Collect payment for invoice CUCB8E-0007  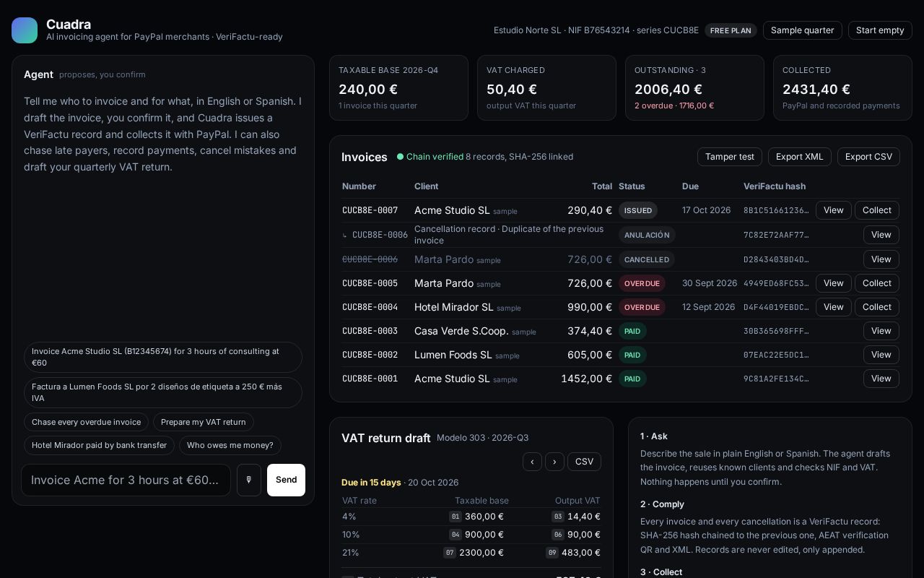(876, 210)
